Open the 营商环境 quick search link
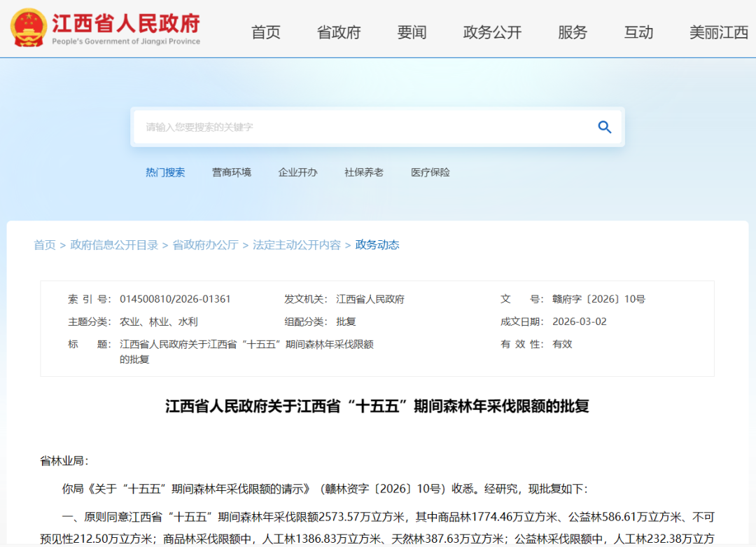 click(231, 172)
